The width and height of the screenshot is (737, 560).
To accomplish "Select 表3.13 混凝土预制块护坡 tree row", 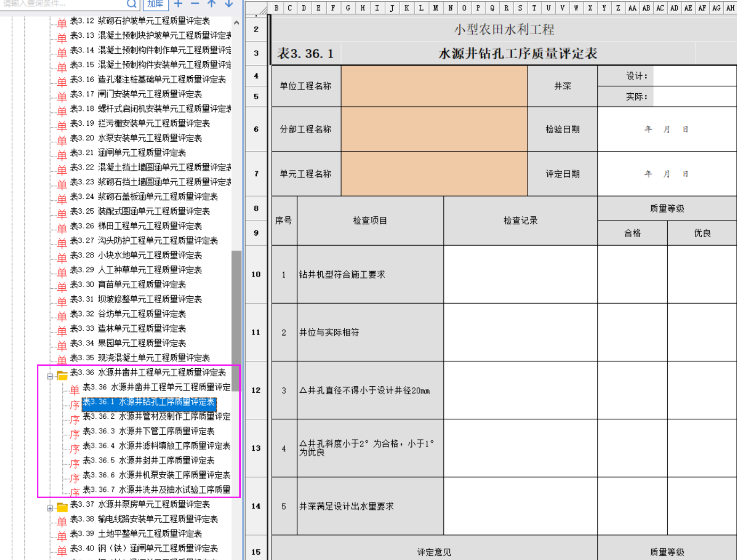I will [x=150, y=35].
